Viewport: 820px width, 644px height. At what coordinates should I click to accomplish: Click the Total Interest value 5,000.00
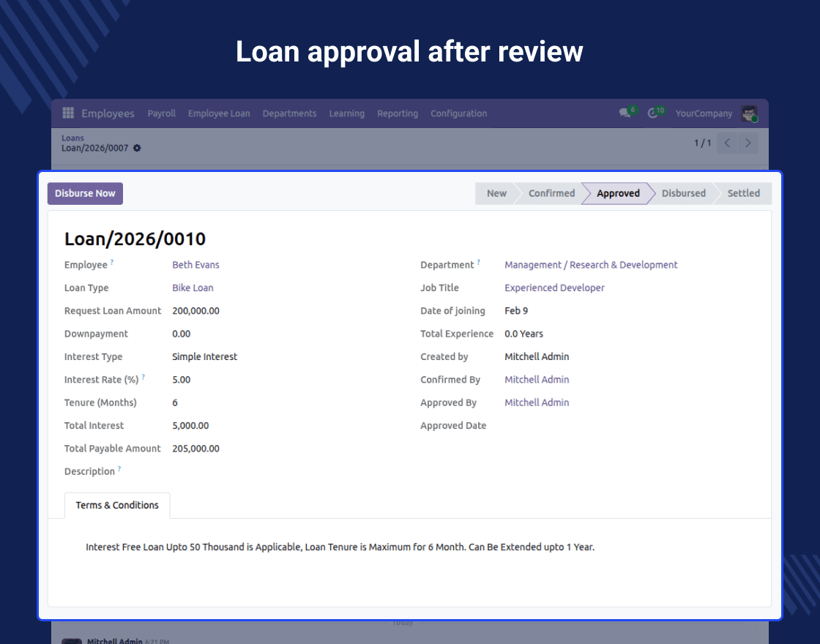(x=190, y=425)
